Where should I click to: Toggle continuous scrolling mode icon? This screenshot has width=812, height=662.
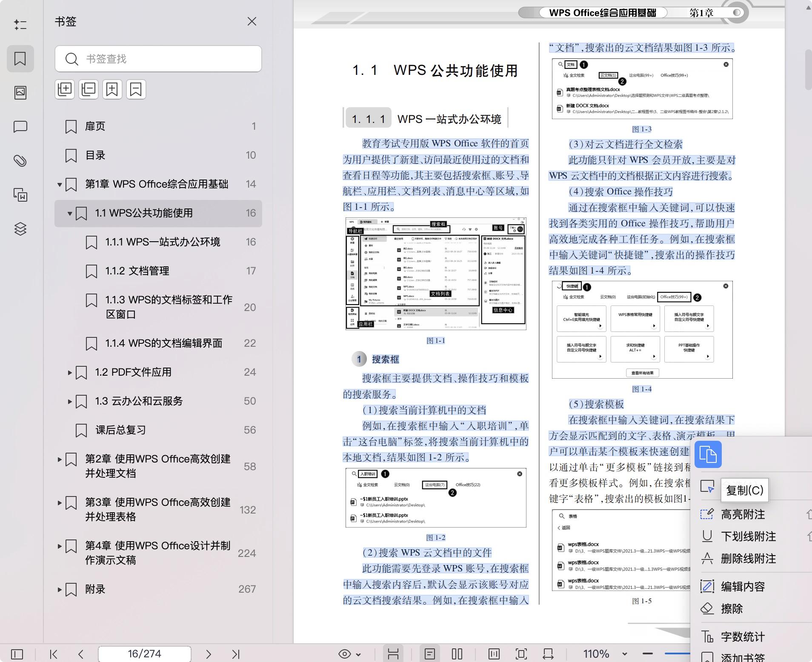click(x=393, y=654)
